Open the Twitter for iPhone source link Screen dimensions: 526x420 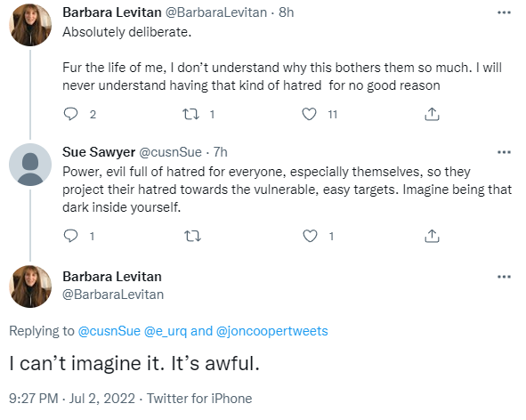click(199, 399)
